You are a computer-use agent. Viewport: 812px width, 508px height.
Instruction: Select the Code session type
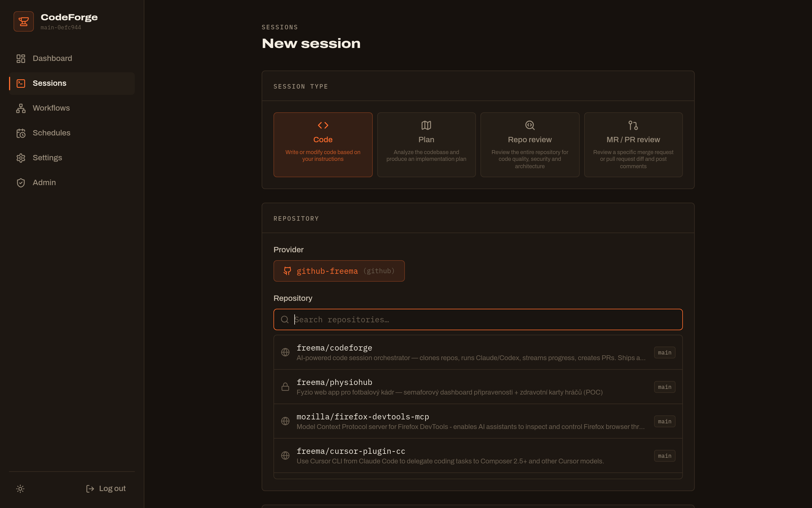tap(323, 145)
